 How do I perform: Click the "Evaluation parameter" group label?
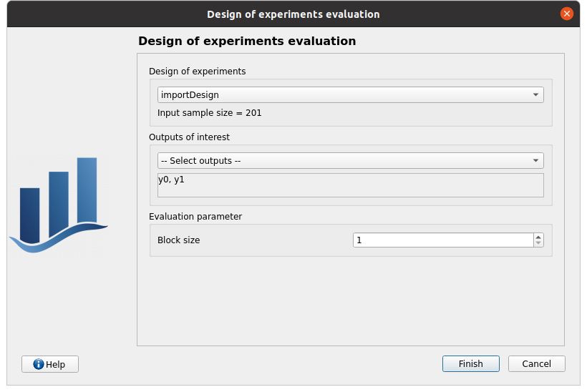pos(195,216)
